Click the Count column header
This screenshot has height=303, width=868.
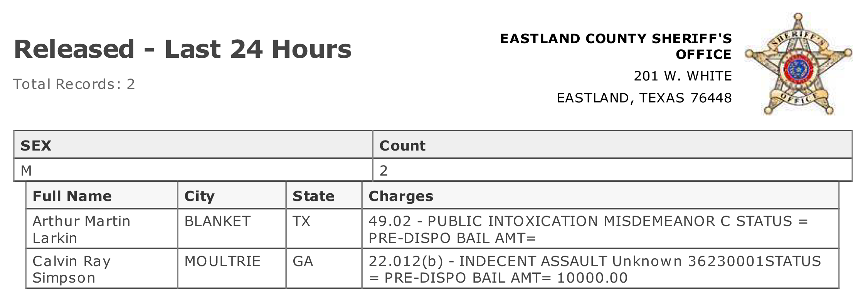(x=612, y=145)
